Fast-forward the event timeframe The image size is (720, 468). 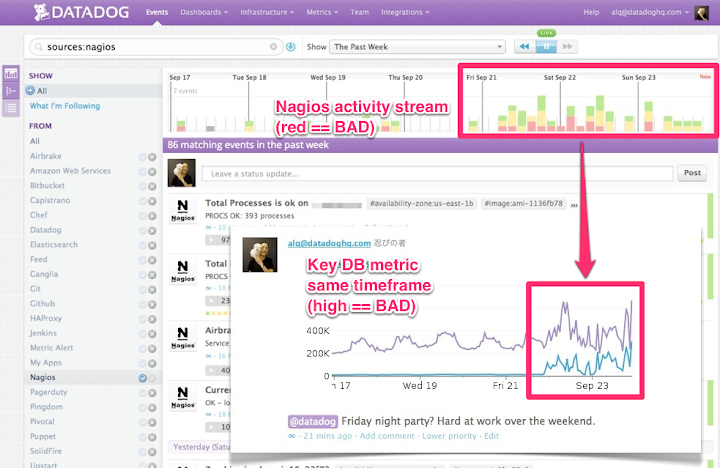tap(567, 46)
